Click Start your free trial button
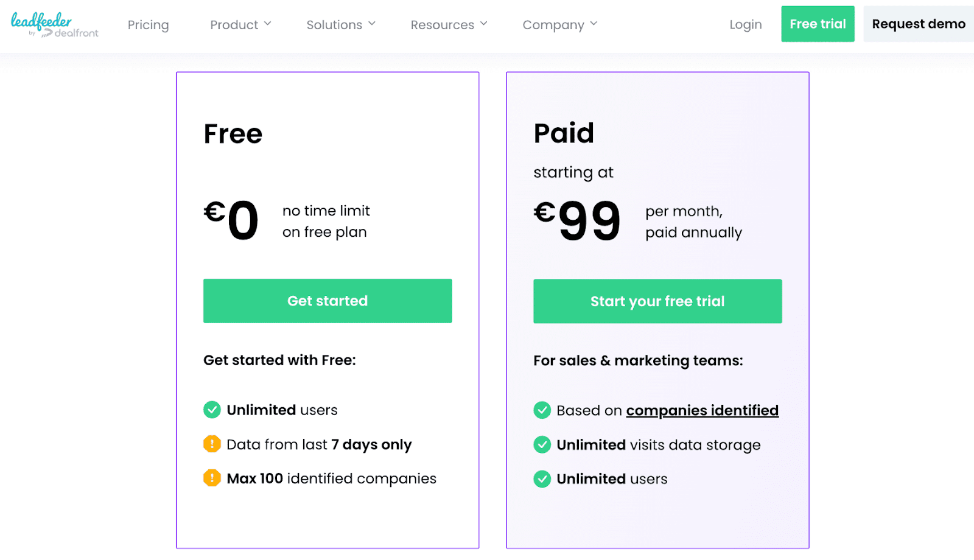Viewport: 974px width, 560px height. pyautogui.click(x=657, y=301)
